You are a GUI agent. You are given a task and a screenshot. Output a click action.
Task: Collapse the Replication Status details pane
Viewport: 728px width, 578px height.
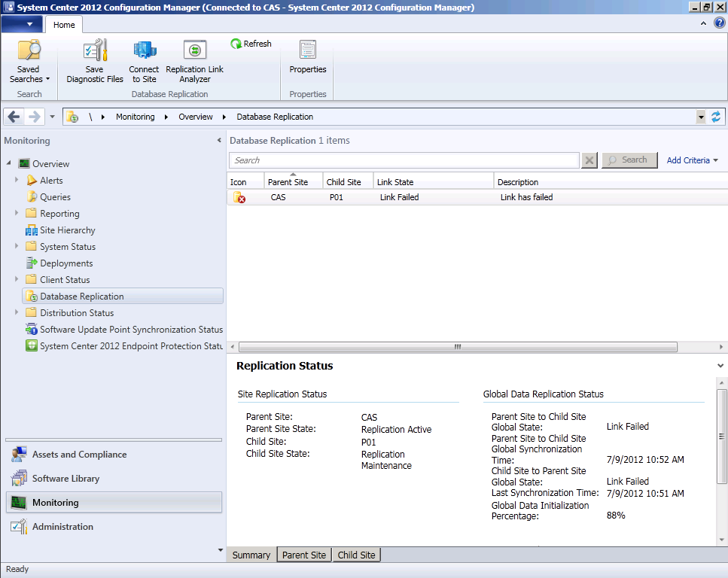[x=720, y=366]
